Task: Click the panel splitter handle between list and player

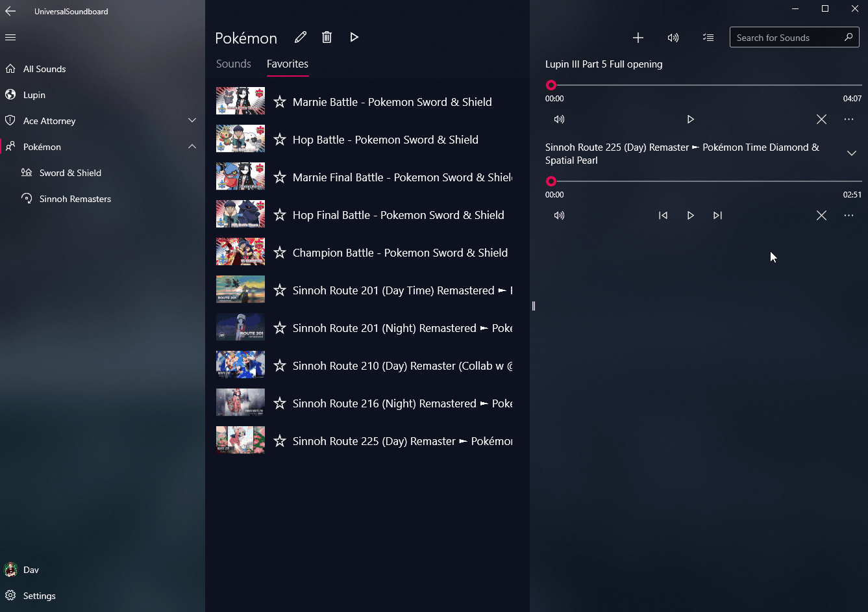Action: 534,306
